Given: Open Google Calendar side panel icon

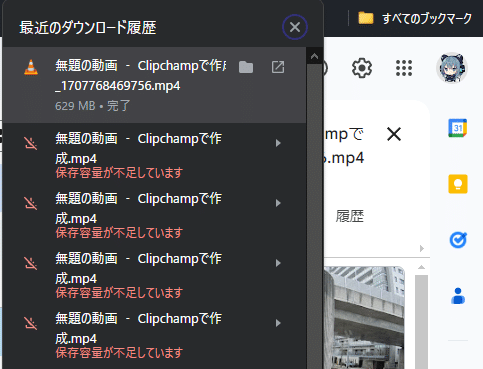Looking at the screenshot, I should [x=458, y=128].
